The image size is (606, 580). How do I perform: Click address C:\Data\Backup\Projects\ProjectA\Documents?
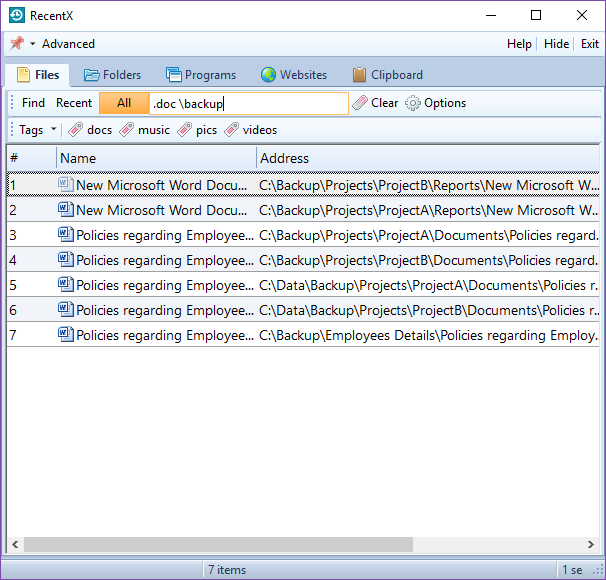pyautogui.click(x=429, y=286)
